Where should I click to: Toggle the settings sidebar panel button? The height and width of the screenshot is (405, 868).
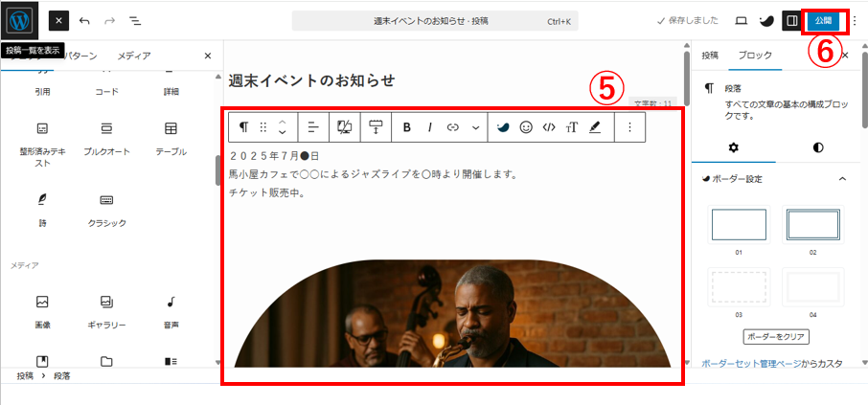pos(791,21)
